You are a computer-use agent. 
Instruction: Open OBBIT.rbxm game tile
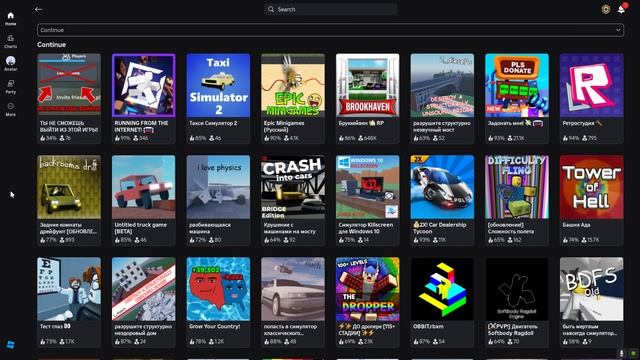point(442,302)
